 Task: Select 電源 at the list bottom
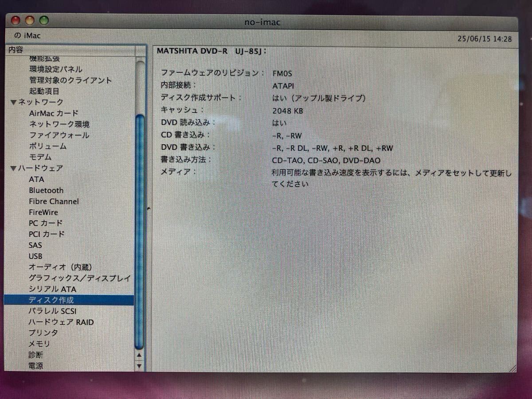(x=36, y=366)
